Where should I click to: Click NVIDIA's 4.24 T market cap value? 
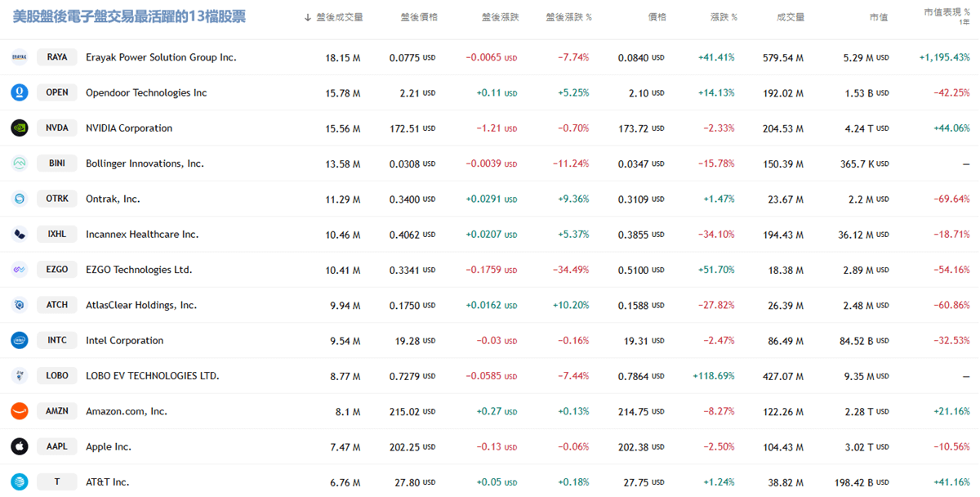(866, 128)
